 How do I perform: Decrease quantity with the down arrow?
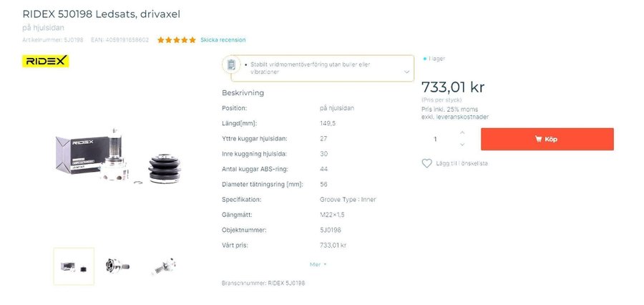(462, 145)
